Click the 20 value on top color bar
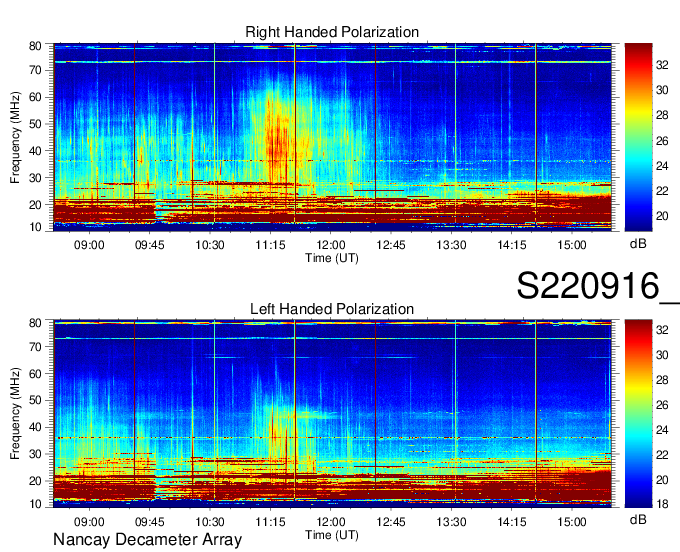Screen dimensions: 680x552 tap(662, 216)
